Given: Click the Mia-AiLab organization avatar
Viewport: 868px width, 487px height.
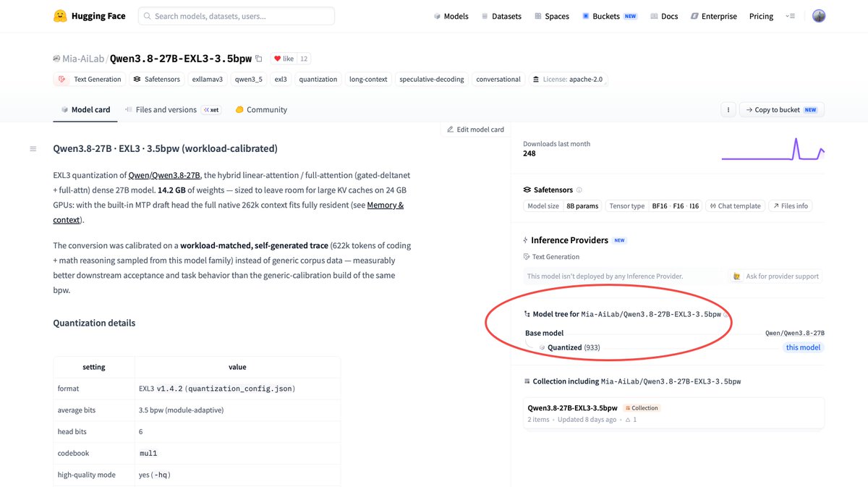Looking at the screenshot, I should 56,59.
